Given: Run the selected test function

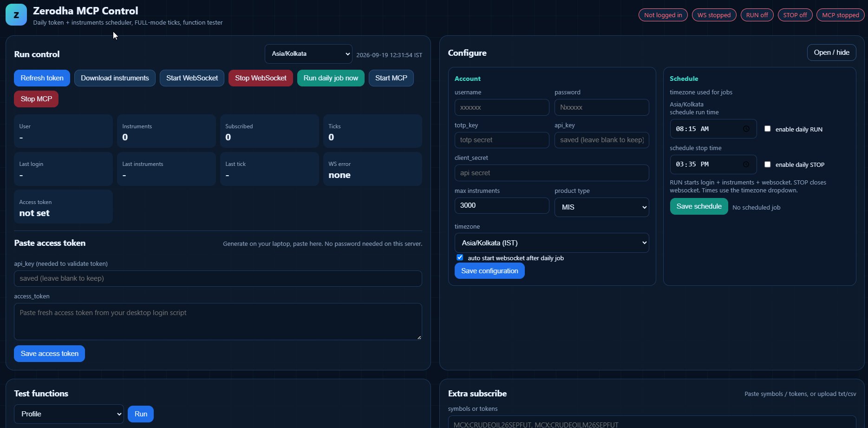Looking at the screenshot, I should [x=141, y=414].
